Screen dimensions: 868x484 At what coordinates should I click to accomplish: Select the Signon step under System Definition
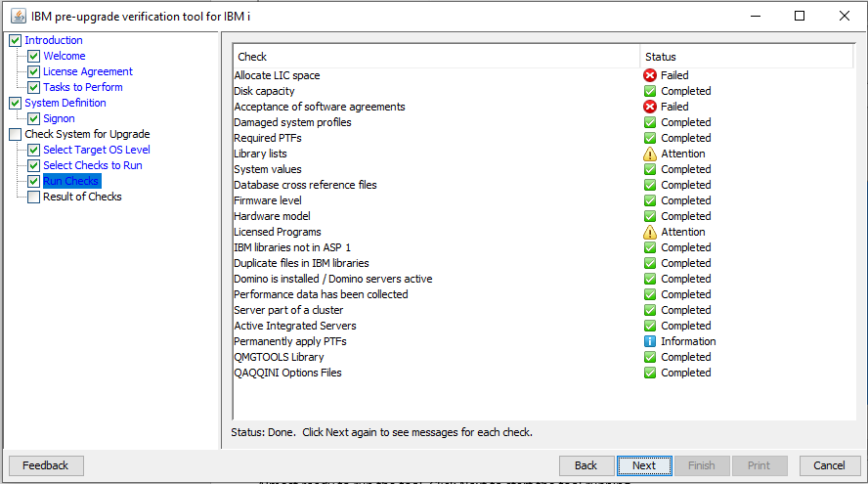pos(59,118)
